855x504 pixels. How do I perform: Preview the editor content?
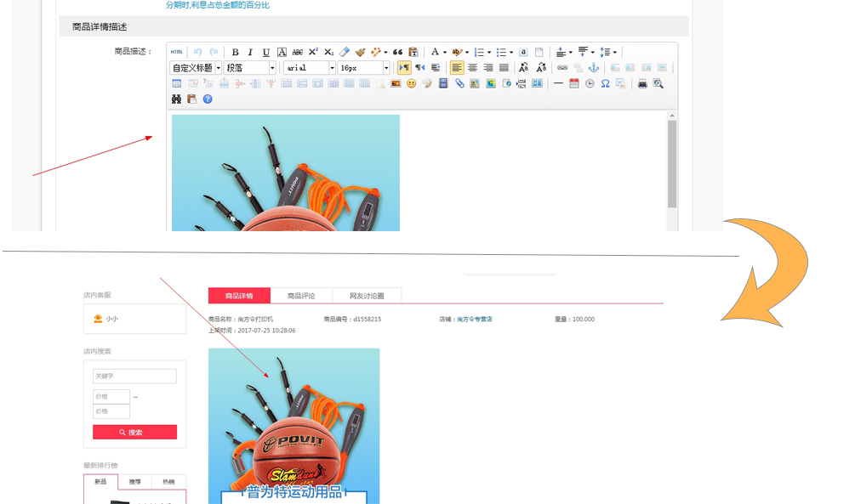pos(658,83)
